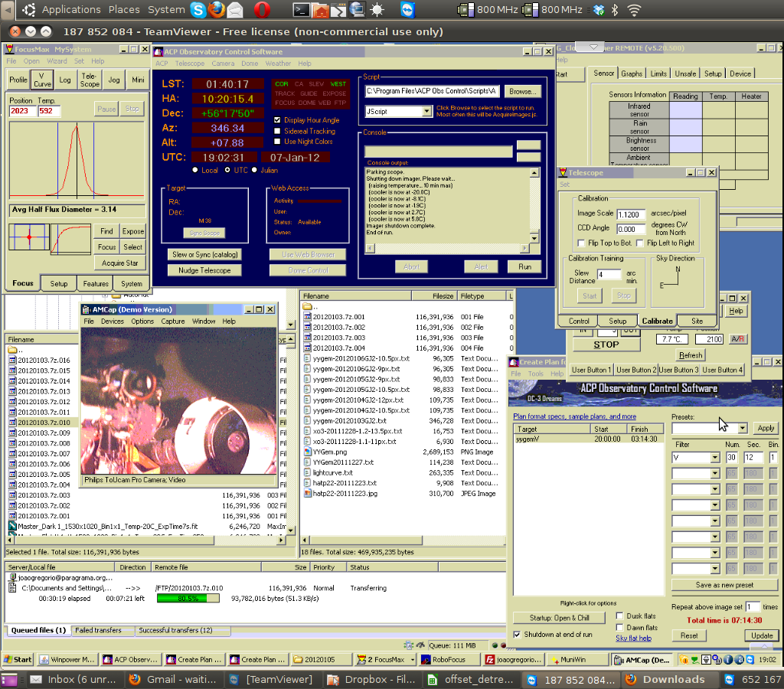Enable the Dusk flats checkbox
784x689 pixels.
click(x=619, y=616)
